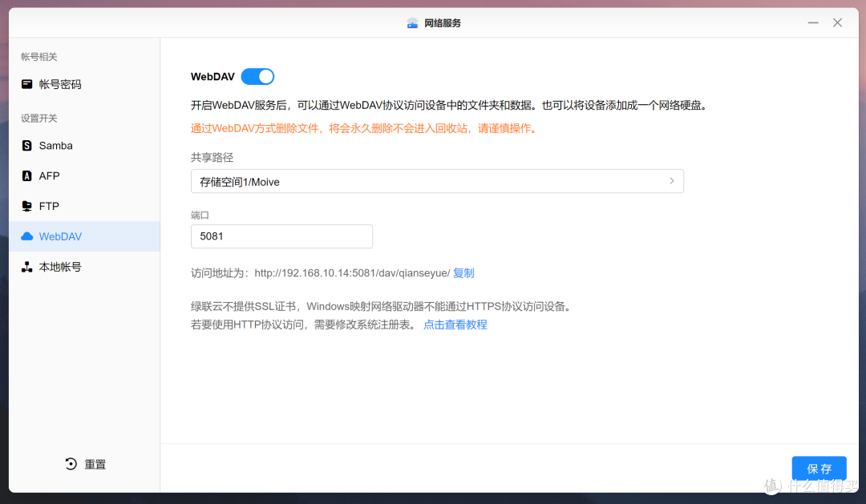Click the 共享路径 label
866x504 pixels.
coord(212,157)
